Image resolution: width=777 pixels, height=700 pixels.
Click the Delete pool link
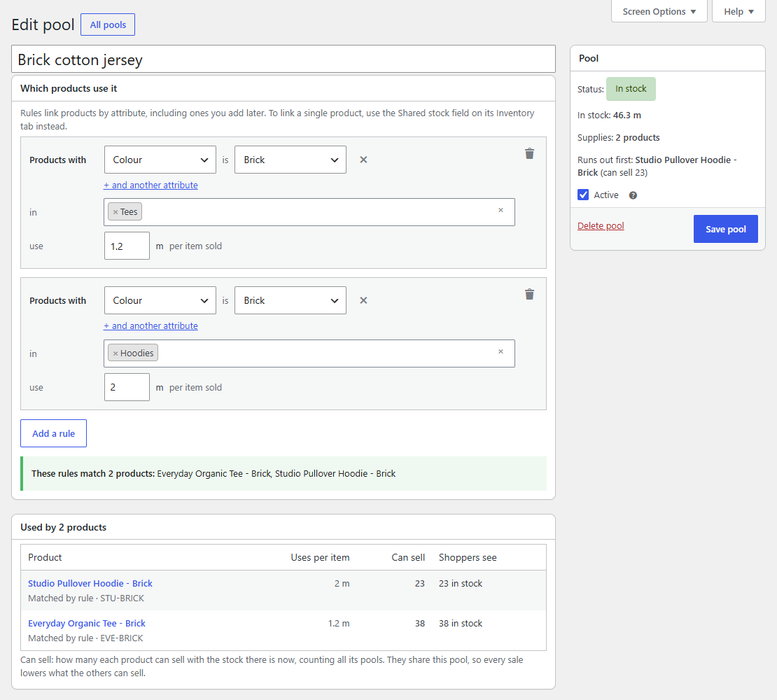click(601, 226)
